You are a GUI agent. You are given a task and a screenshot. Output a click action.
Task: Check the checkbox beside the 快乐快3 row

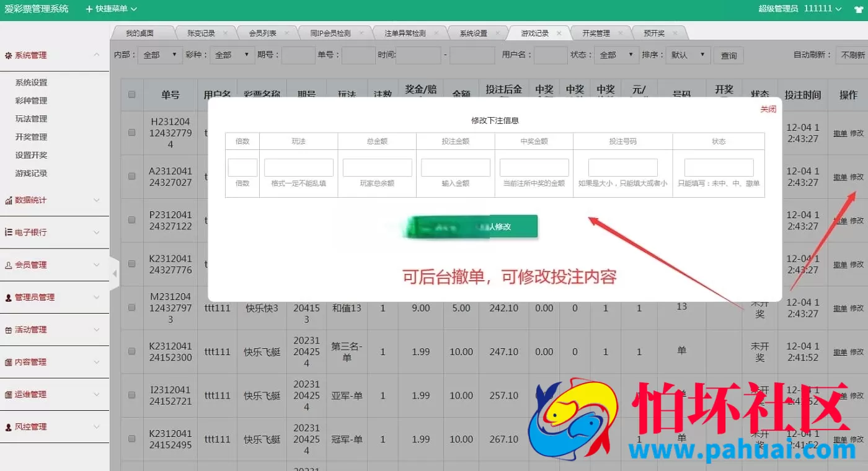click(x=131, y=307)
